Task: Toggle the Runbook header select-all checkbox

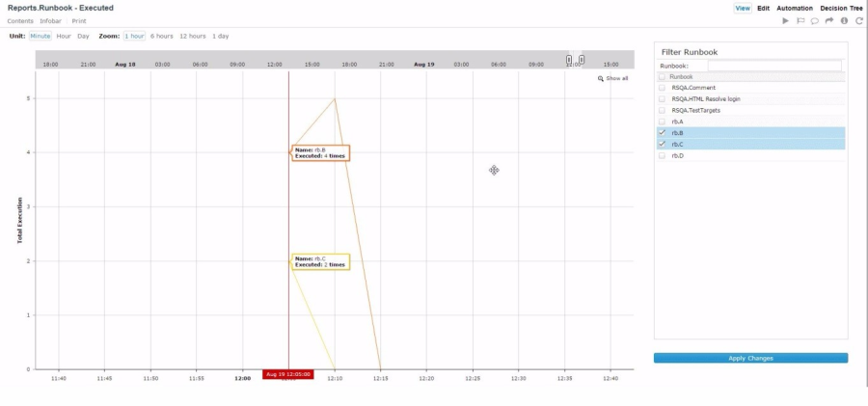Action: click(x=662, y=76)
